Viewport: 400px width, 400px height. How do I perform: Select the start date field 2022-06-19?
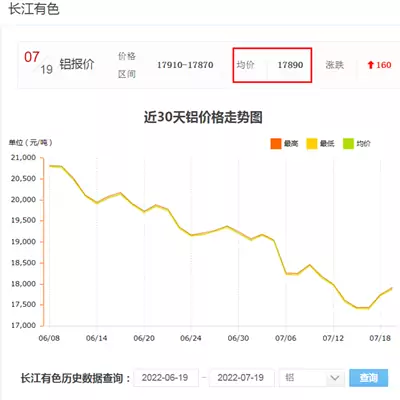coord(166,378)
